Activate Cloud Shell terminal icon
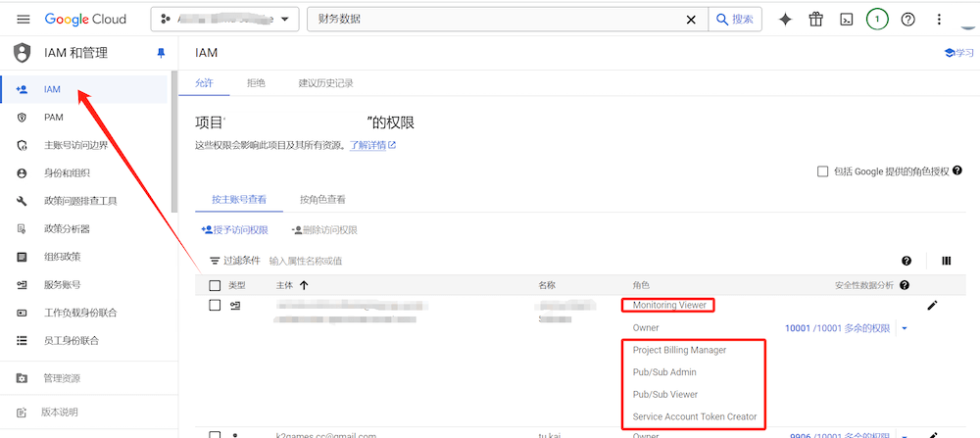980x438 pixels. (x=846, y=20)
